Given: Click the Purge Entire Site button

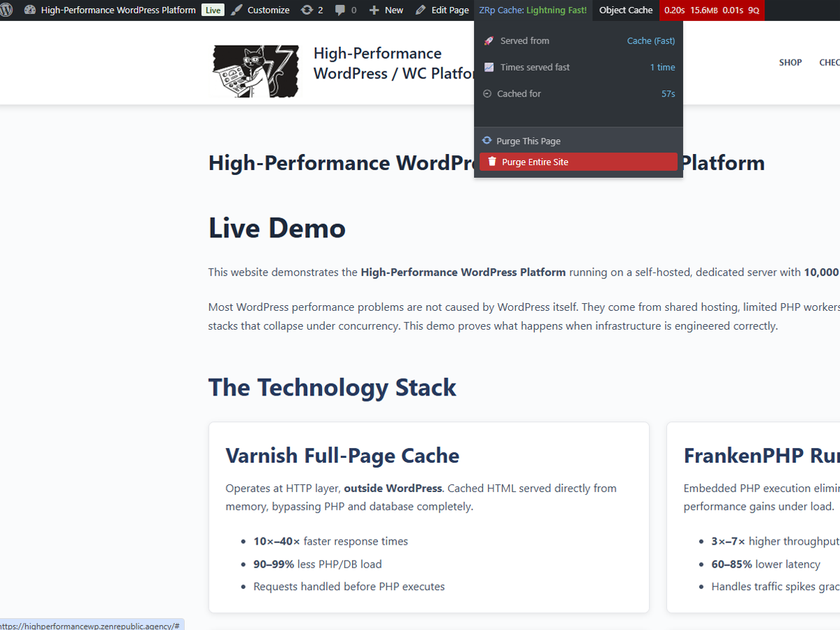Looking at the screenshot, I should 578,162.
